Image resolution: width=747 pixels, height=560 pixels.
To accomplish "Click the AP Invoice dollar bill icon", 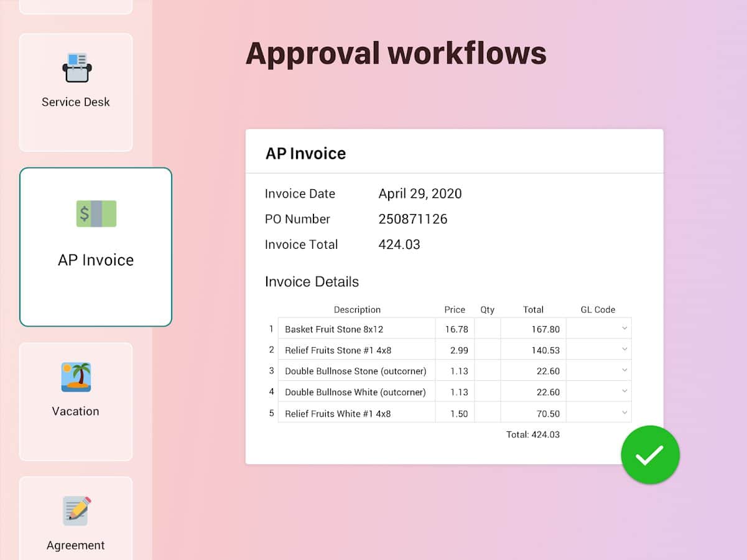I will 96,213.
